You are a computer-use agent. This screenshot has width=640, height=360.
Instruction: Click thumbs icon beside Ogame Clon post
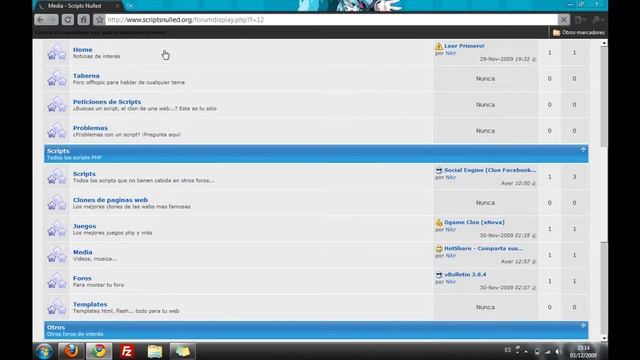[439, 222]
